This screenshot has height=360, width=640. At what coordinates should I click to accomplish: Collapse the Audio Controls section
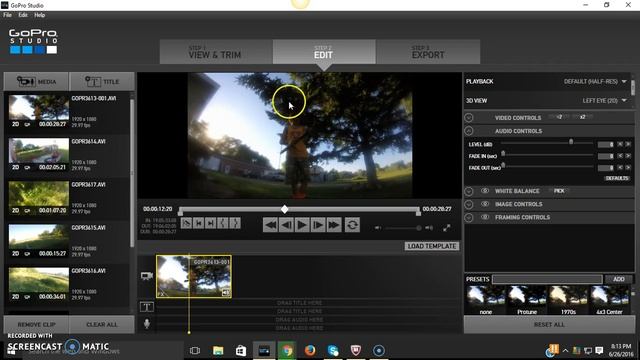[469, 131]
